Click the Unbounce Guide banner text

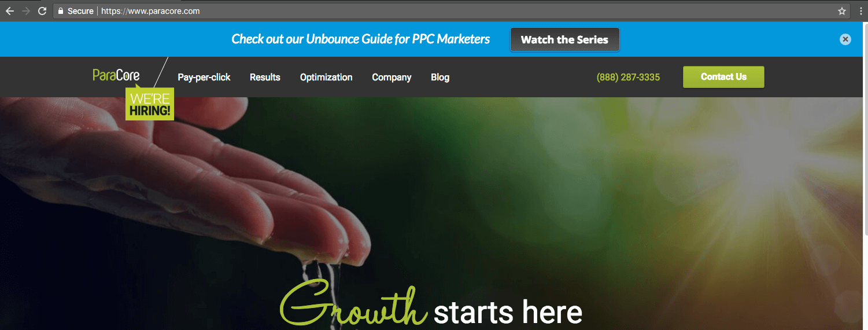point(361,39)
